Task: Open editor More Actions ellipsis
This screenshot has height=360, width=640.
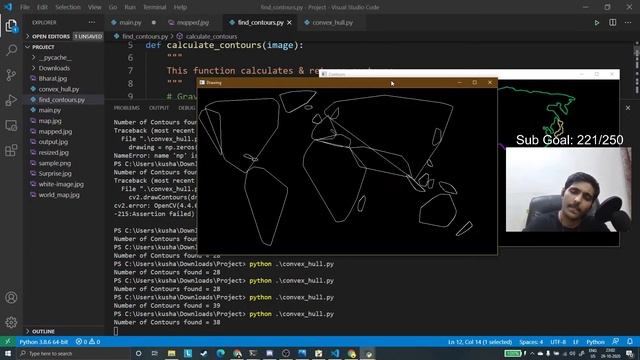Action: click(x=628, y=22)
